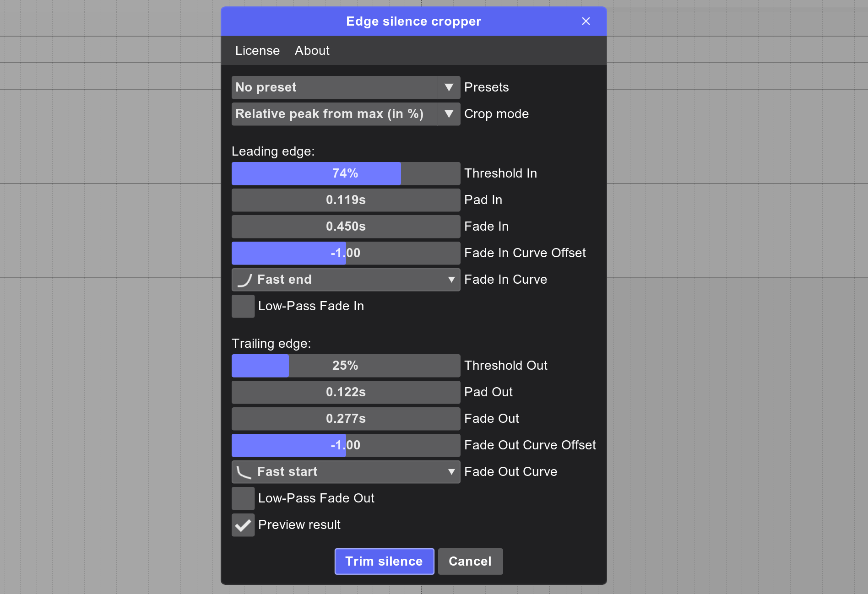Click the Fast start curve shape icon
This screenshot has width=868, height=594.
[244, 472]
